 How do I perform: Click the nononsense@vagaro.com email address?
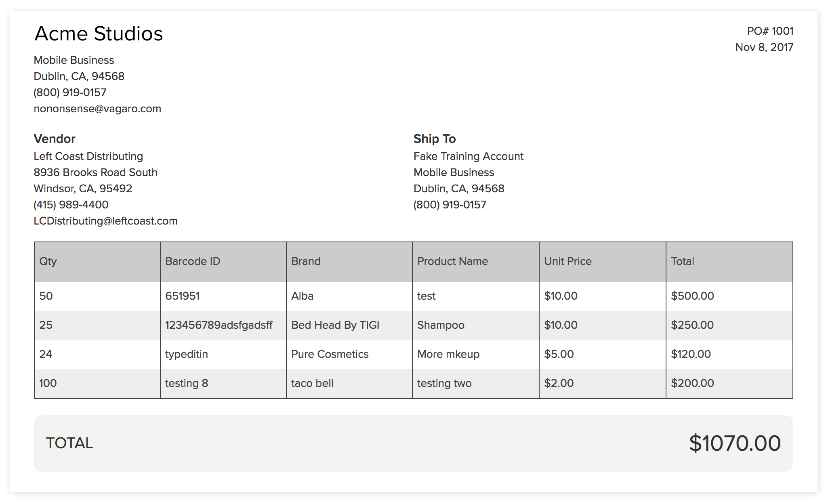click(97, 109)
